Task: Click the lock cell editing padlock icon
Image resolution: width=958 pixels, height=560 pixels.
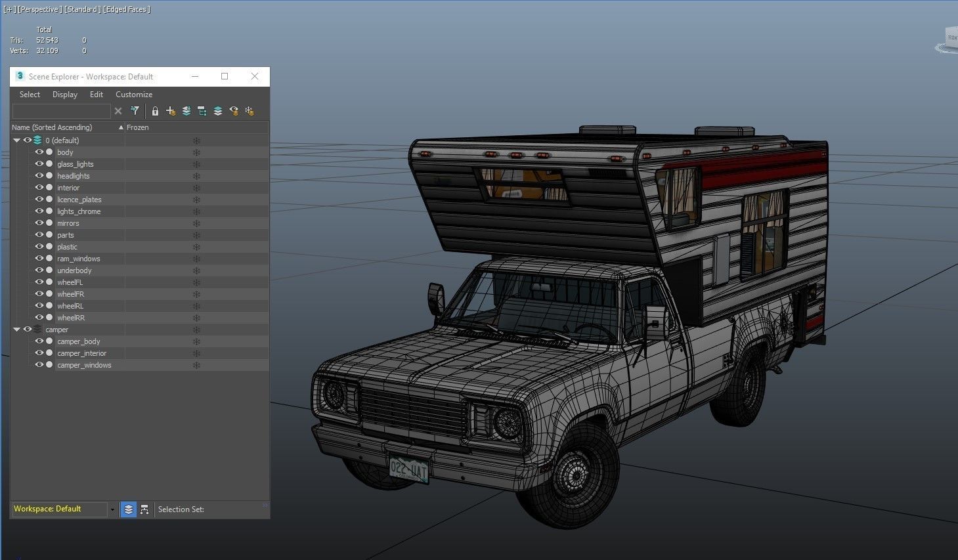Action: click(x=155, y=111)
